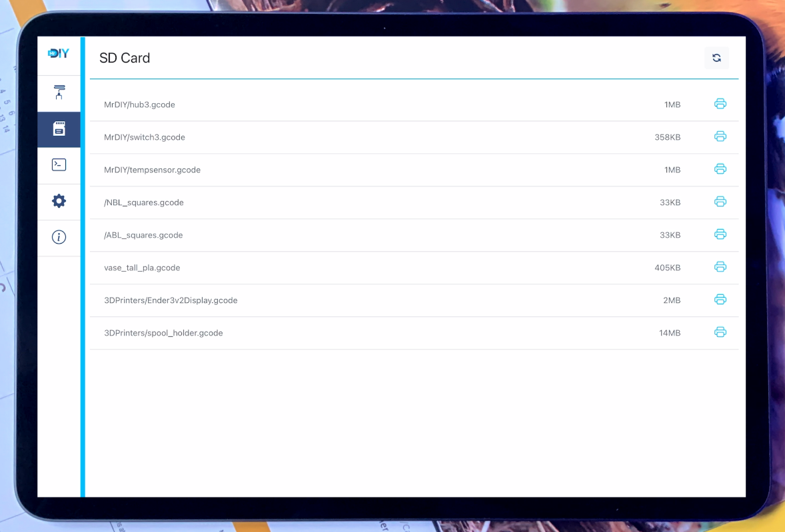Click the 358KB size value
Screen dimensions: 785x532
click(667, 137)
